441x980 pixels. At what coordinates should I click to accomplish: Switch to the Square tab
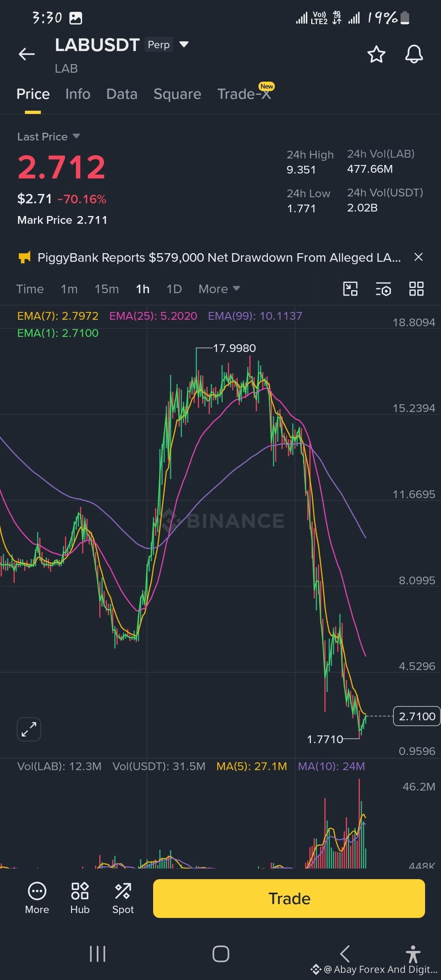click(177, 94)
